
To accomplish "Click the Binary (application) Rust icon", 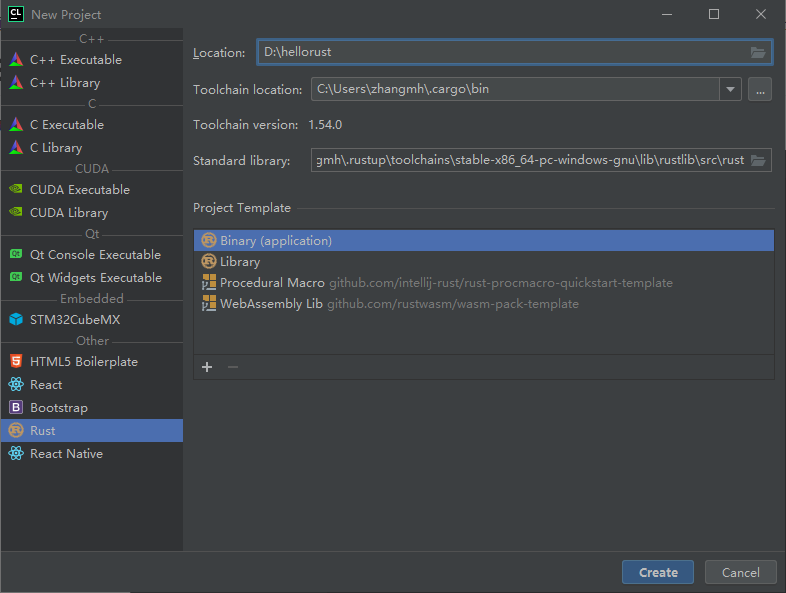I will pos(209,241).
